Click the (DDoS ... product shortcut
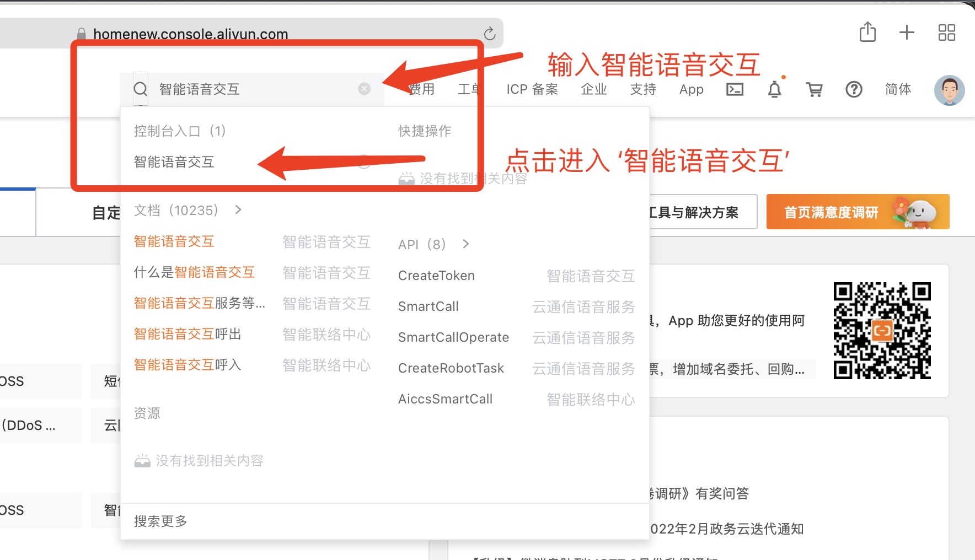 coord(28,425)
